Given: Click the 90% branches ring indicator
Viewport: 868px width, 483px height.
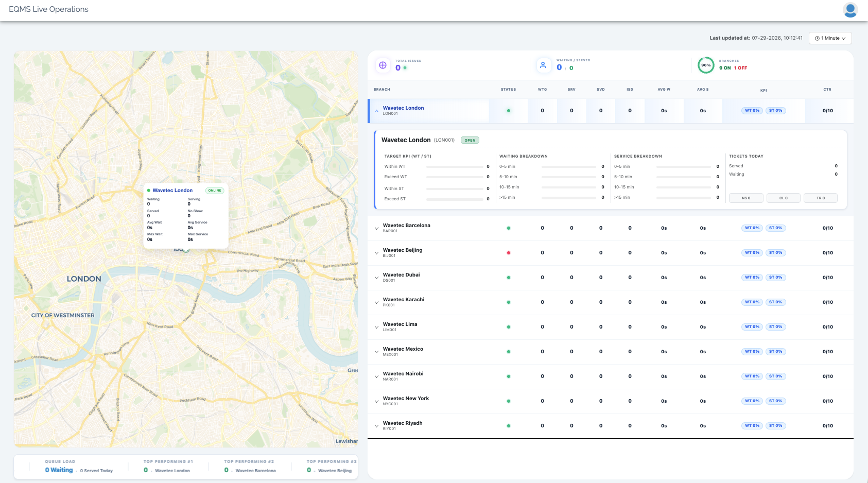Looking at the screenshot, I should (x=706, y=65).
